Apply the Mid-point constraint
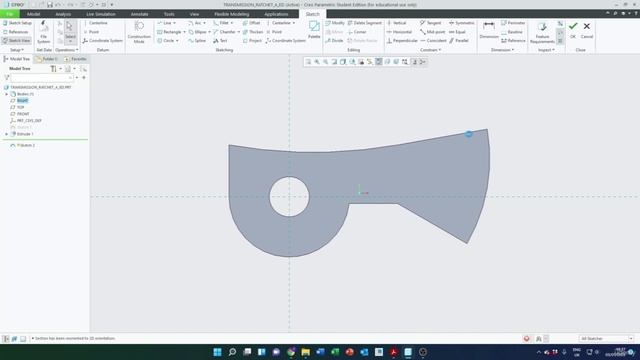Screen dimensions: 640x360 coord(433,32)
